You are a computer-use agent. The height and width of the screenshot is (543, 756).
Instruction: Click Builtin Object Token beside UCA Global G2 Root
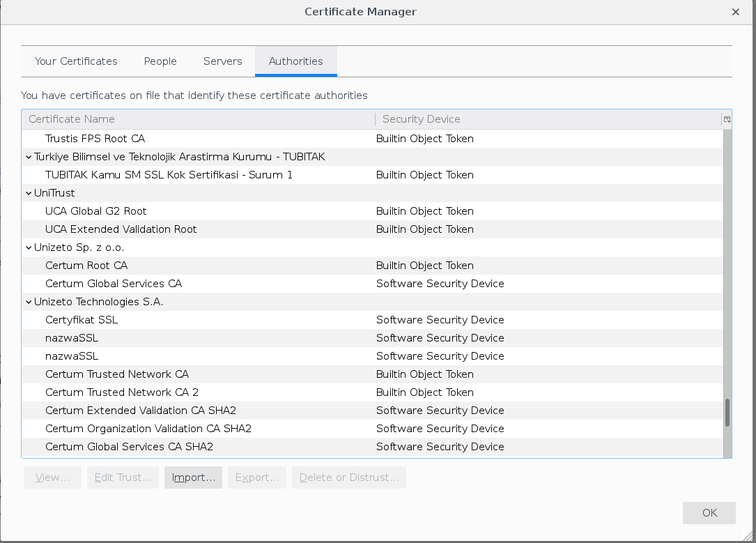coord(425,211)
